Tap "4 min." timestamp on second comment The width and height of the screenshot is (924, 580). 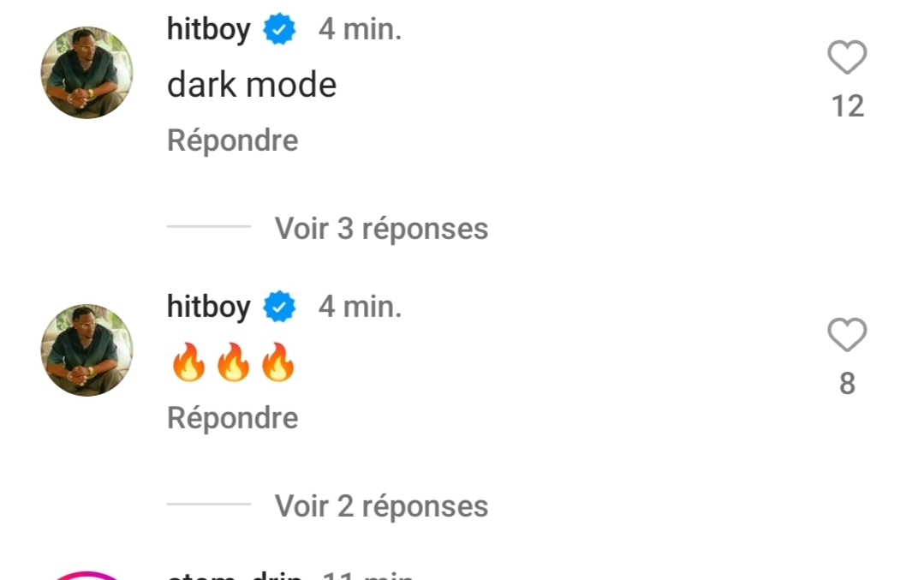(x=360, y=307)
